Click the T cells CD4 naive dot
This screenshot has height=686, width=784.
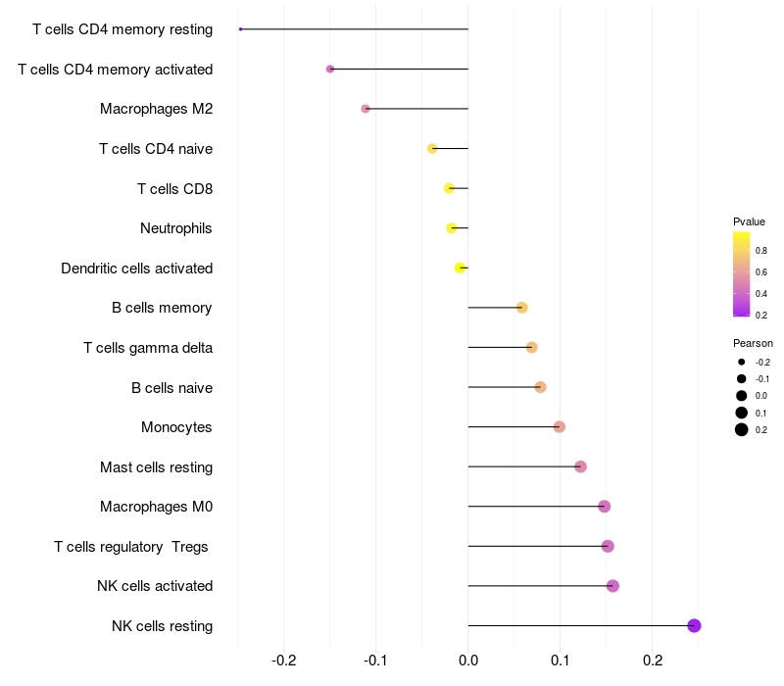(x=432, y=149)
